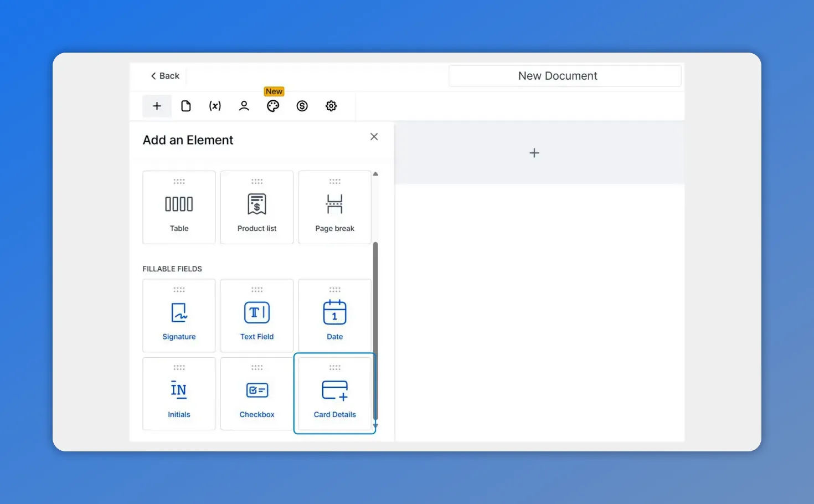Pick the Date fillable field
This screenshot has width=814, height=504.
point(334,316)
